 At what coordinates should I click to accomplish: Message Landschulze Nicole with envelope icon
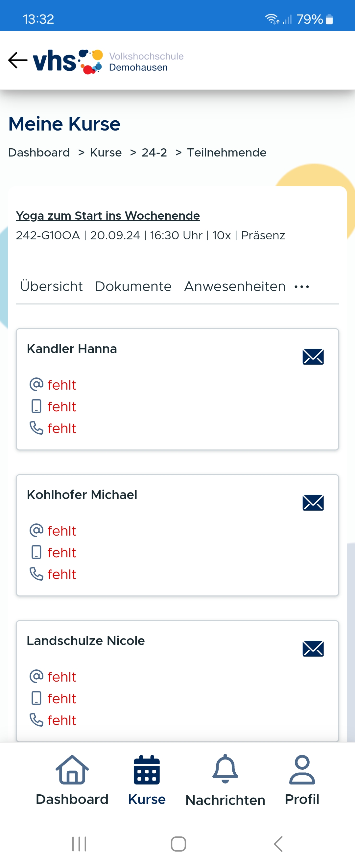point(313,648)
